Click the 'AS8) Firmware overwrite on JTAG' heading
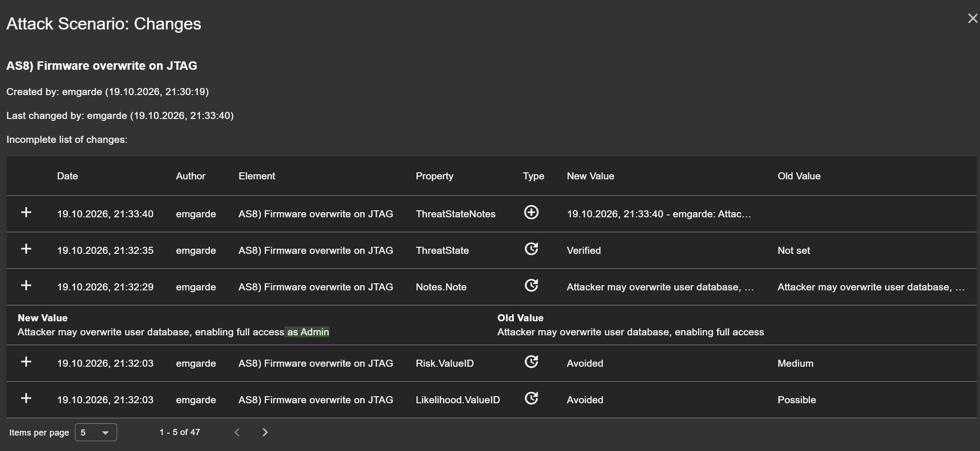The height and width of the screenshot is (451, 980). [102, 66]
